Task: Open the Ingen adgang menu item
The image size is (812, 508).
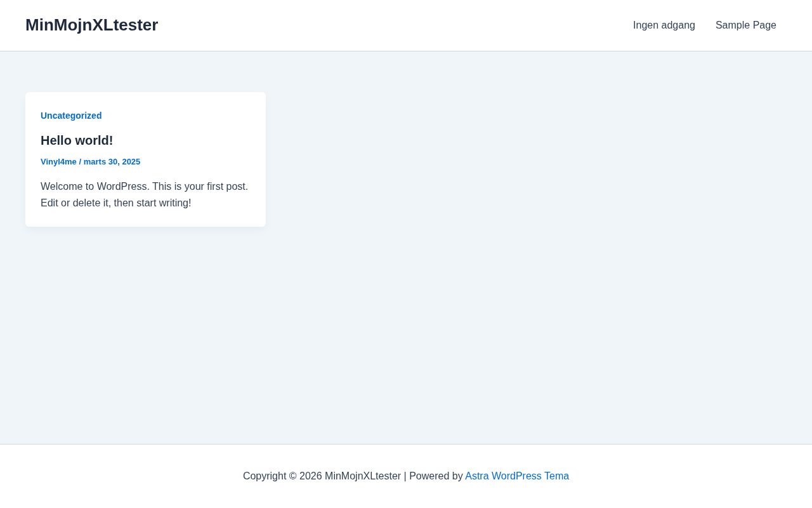Action: [664, 25]
